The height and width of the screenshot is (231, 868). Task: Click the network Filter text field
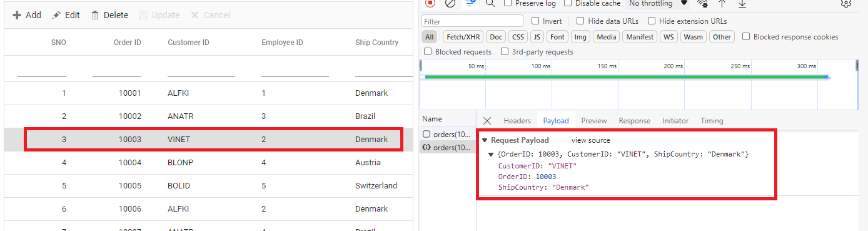pos(472,21)
